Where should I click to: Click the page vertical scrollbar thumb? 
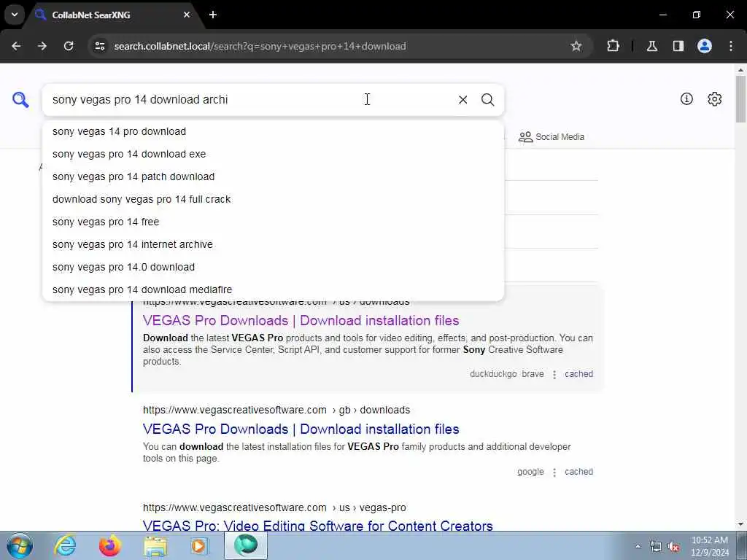tap(741, 99)
